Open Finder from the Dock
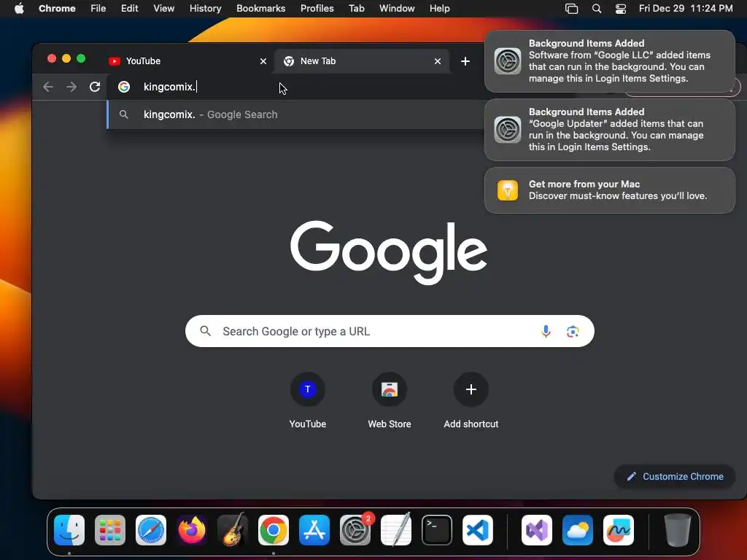Image resolution: width=747 pixels, height=560 pixels. (x=69, y=530)
